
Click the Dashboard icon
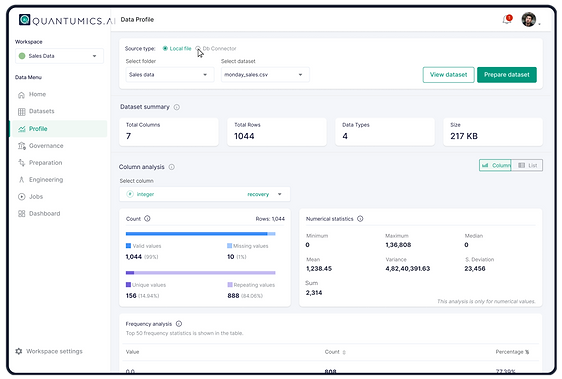tap(22, 213)
